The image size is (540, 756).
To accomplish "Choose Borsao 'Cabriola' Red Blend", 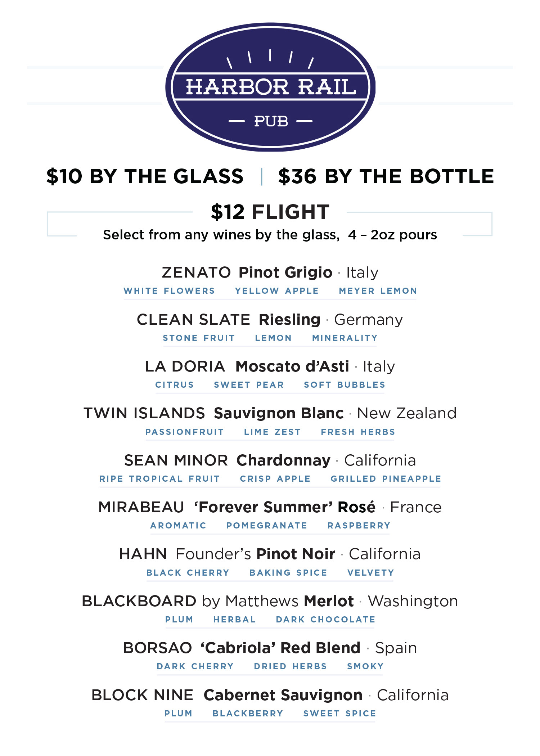I will coord(270,648).
